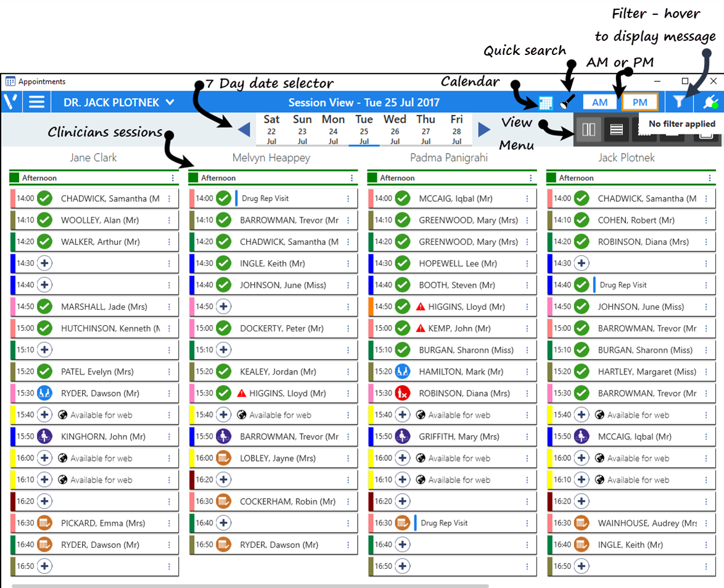
Task: Click purple status icon for GRIFFITH, Mary
Action: pos(403,436)
